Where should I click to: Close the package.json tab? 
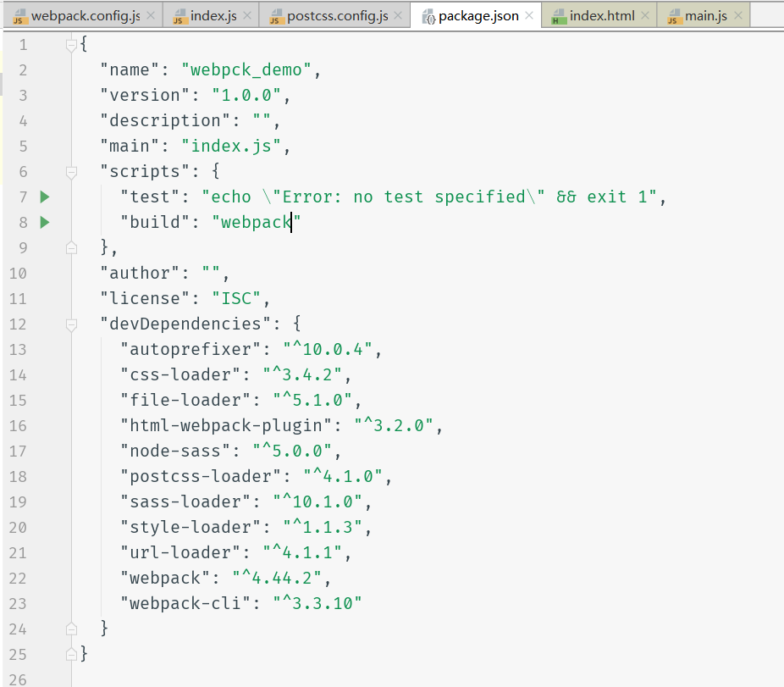(x=528, y=16)
